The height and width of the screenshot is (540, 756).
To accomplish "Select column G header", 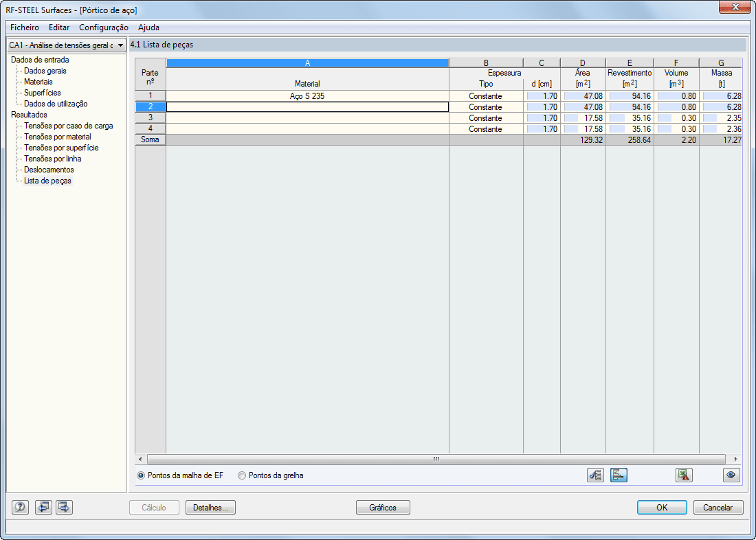I will 721,63.
